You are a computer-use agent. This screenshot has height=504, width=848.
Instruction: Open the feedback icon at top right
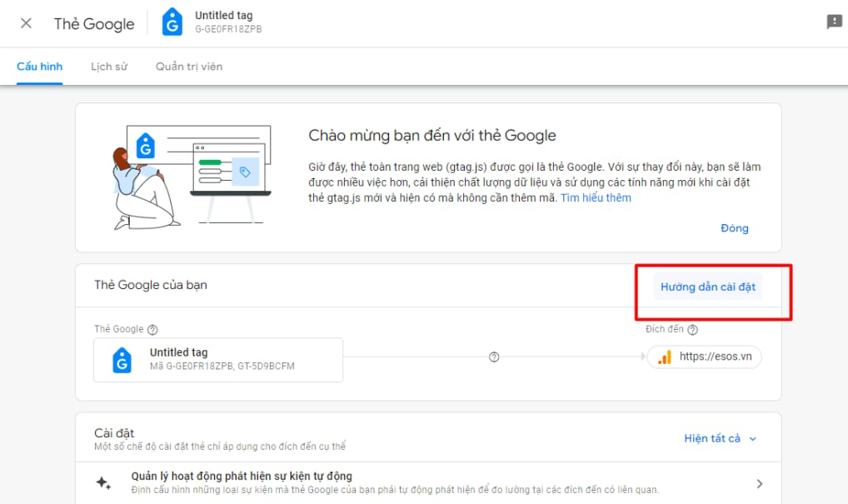point(834,22)
